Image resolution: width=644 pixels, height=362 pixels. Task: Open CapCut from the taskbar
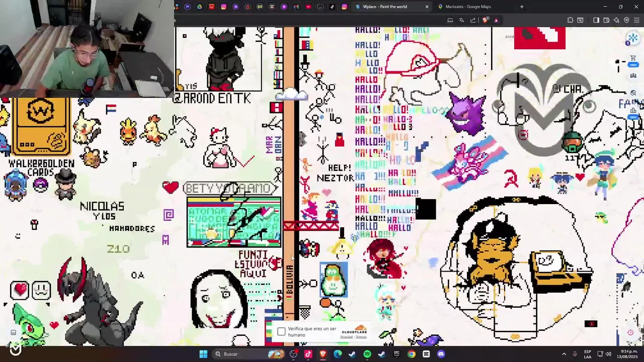click(x=426, y=354)
